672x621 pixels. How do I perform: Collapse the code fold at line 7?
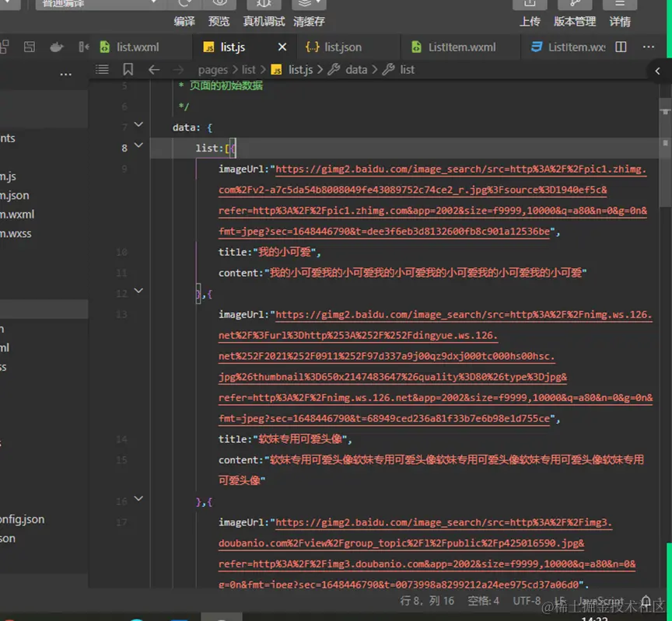138,124
